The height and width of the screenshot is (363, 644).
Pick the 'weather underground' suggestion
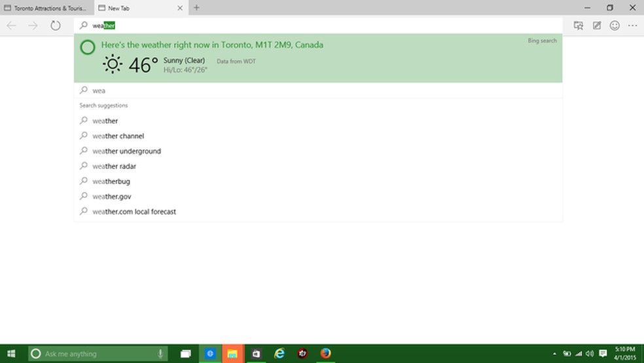coord(318,151)
